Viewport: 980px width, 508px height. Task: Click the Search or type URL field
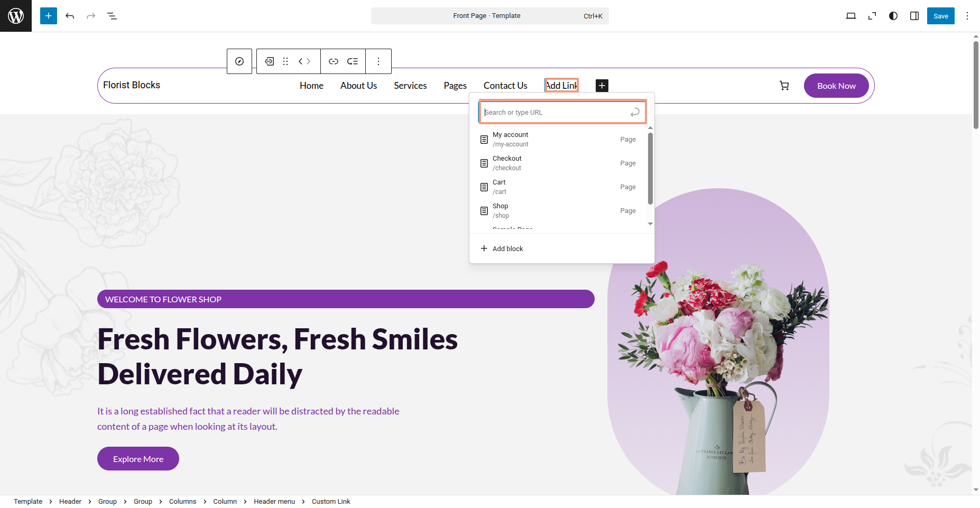[555, 112]
